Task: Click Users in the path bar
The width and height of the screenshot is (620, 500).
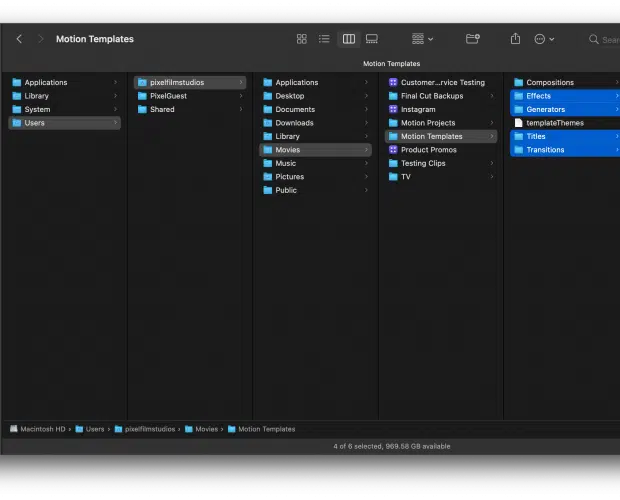Action: tap(90, 429)
